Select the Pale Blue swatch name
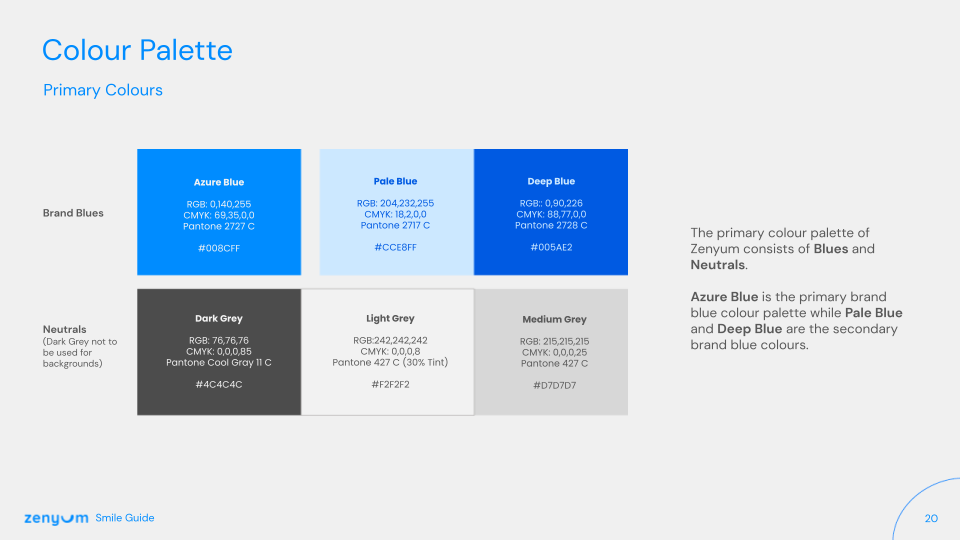The width and height of the screenshot is (960, 540). [x=395, y=181]
